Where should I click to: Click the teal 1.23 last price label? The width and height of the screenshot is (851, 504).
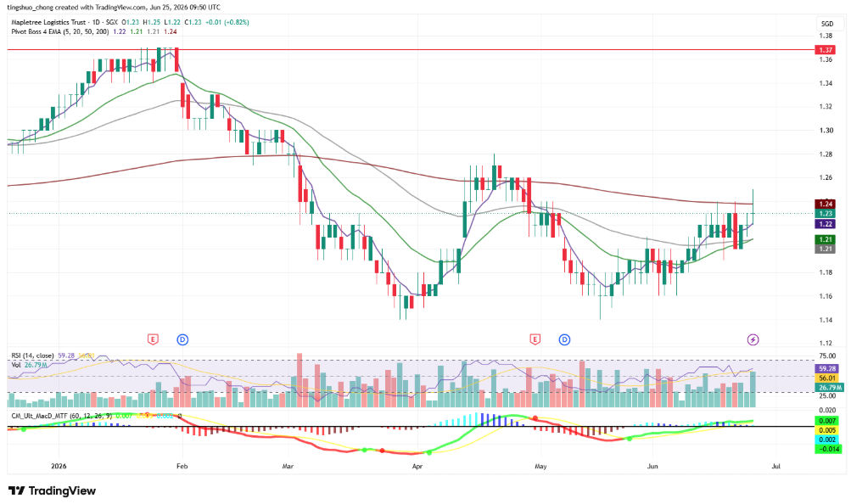(x=826, y=214)
